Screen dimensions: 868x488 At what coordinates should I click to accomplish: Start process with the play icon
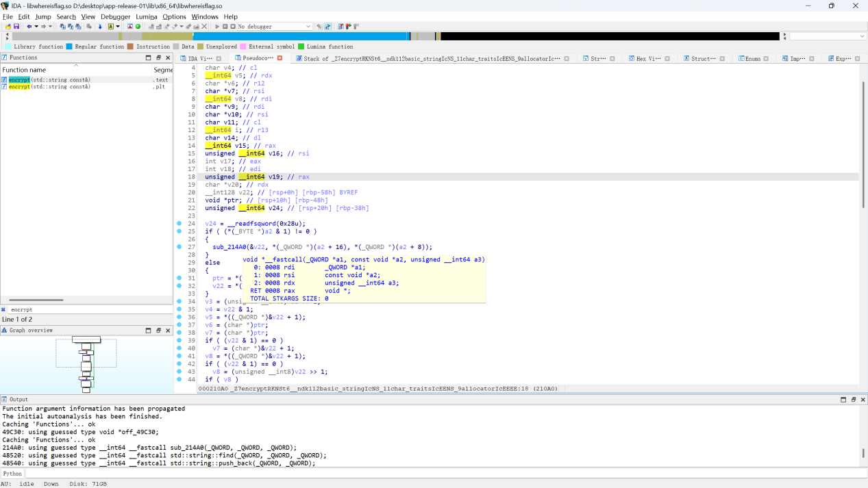[217, 26]
